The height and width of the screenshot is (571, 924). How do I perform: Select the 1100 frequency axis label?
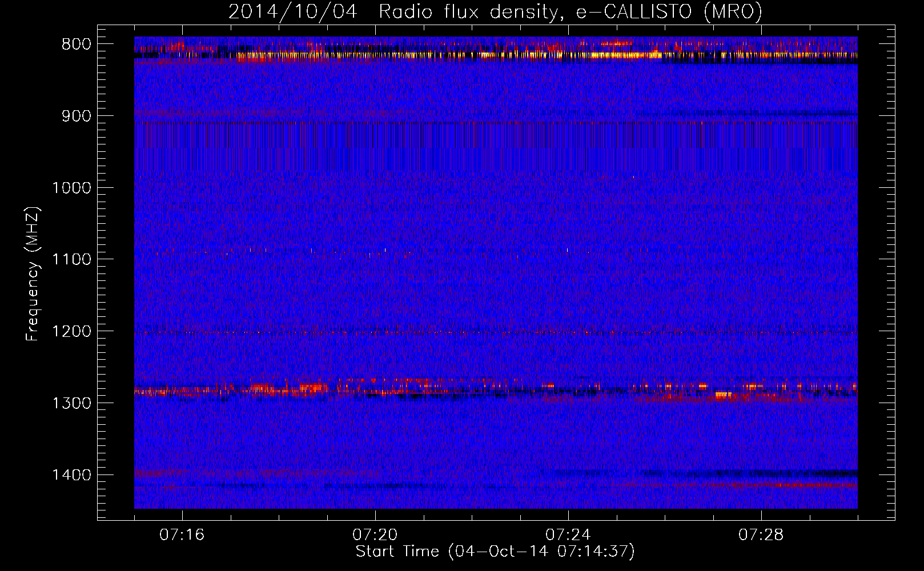pyautogui.click(x=71, y=260)
